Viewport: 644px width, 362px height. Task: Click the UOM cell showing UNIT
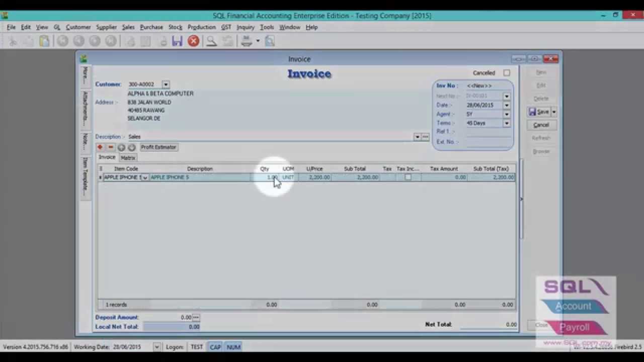(x=288, y=177)
